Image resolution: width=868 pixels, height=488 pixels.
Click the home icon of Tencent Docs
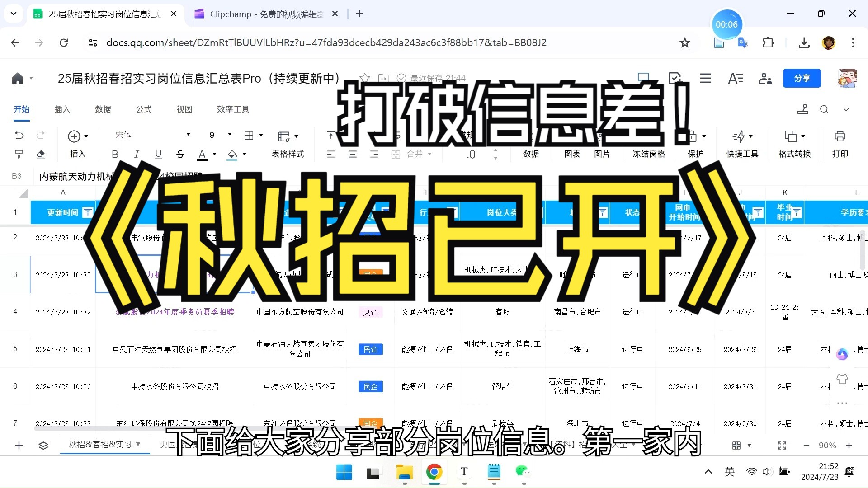[18, 78]
